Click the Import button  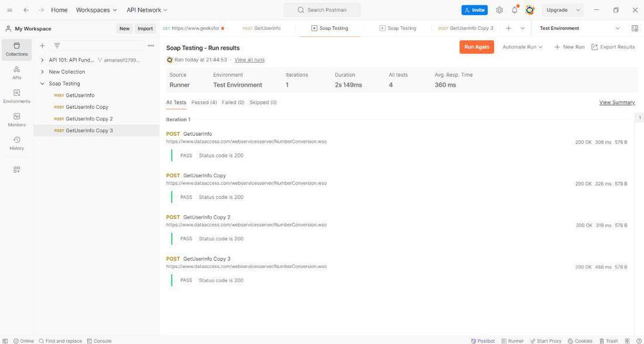point(145,29)
